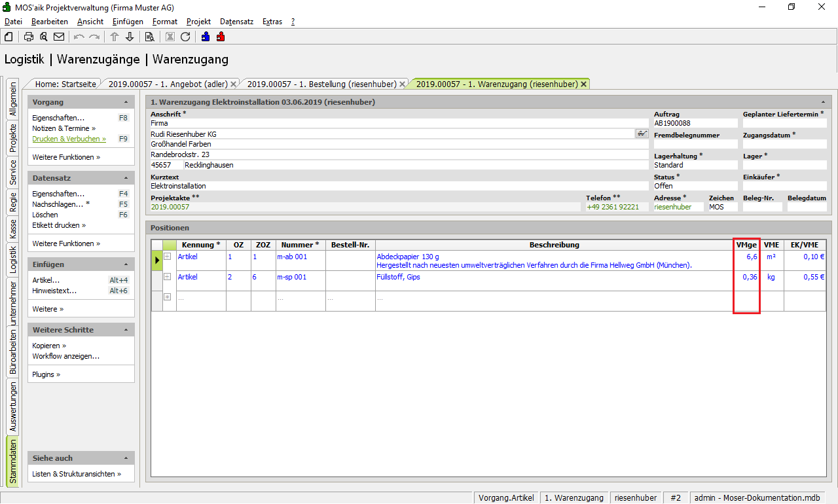838x504 pixels.
Task: Expand the Füllstoff, Gips article row
Action: (x=168, y=278)
